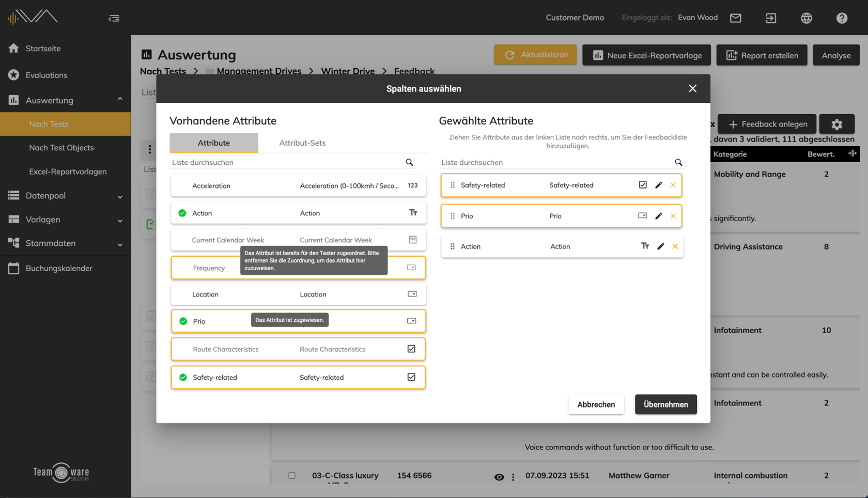868x498 pixels.
Task: Click the Übernehmen button
Action: (x=665, y=404)
